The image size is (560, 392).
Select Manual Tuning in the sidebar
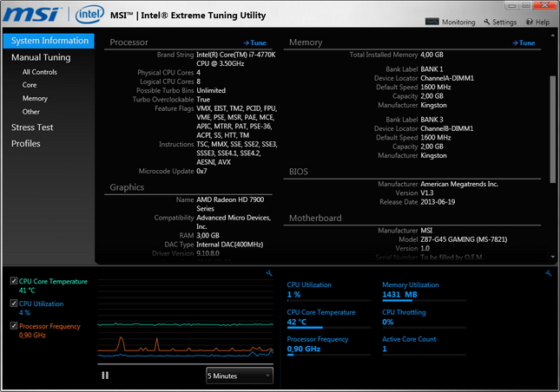(x=41, y=57)
